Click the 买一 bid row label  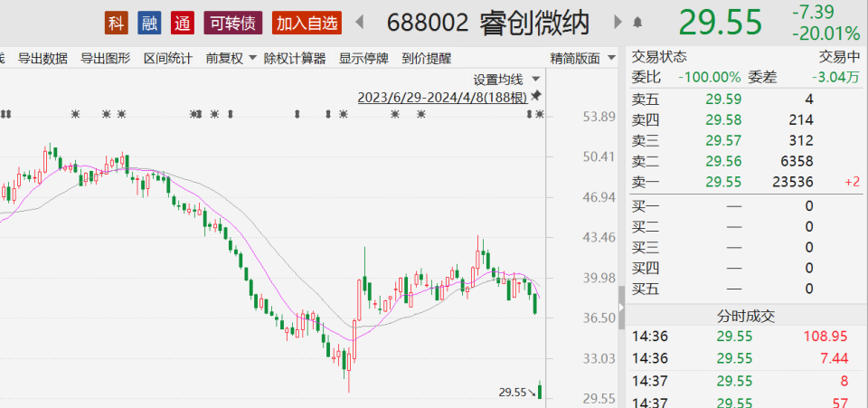point(646,206)
